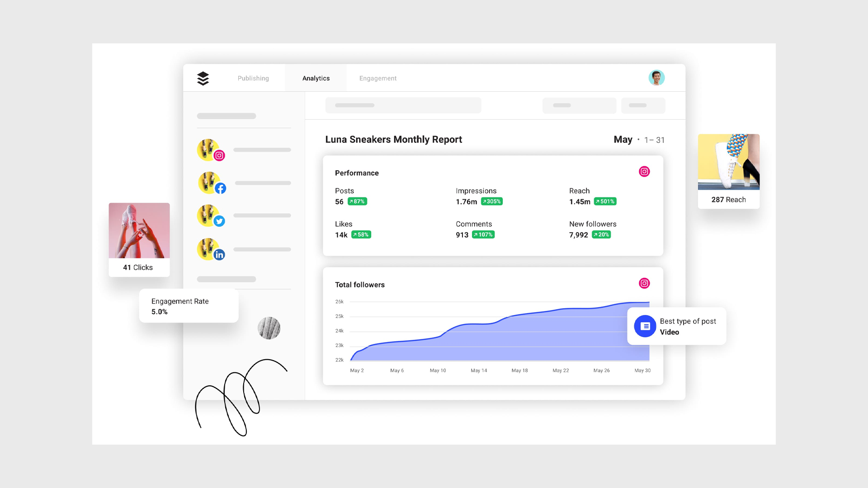Click the Engagement tab
The height and width of the screenshot is (488, 868).
pos(377,78)
